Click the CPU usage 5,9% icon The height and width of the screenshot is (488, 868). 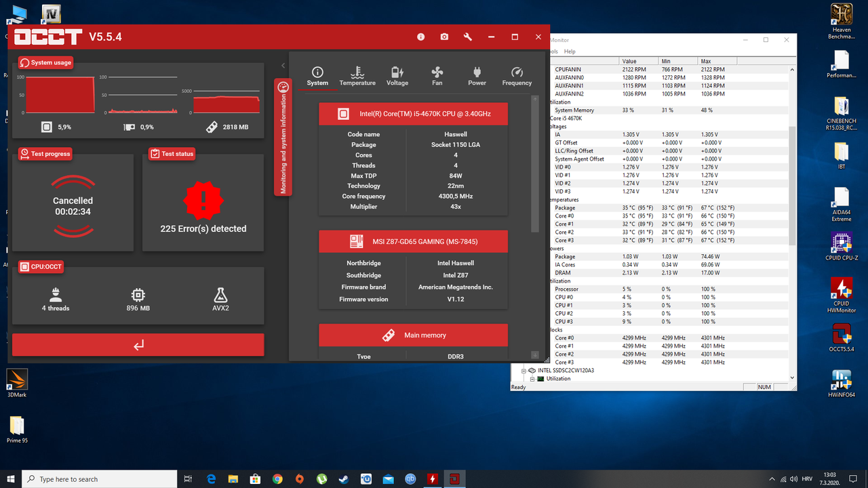tap(46, 127)
